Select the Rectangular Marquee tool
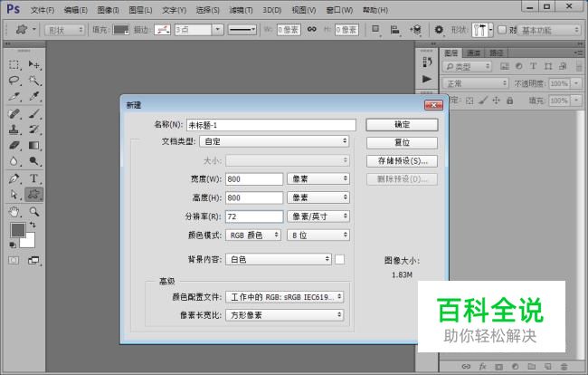The width and height of the screenshot is (588, 375). [x=14, y=64]
